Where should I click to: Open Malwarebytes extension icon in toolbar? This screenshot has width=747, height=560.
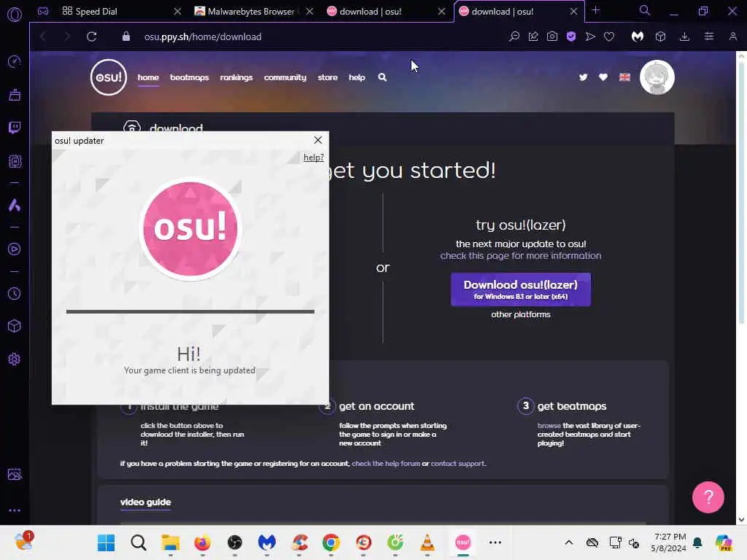[638, 36]
